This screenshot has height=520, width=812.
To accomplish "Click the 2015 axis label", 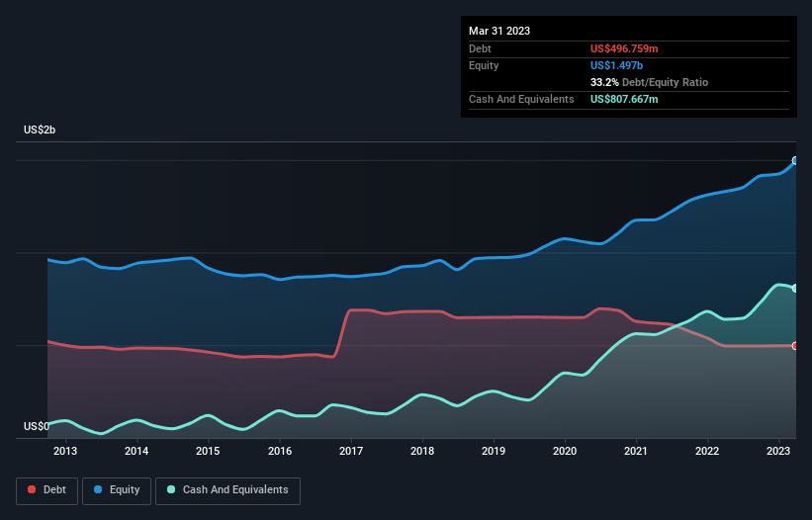I will point(208,451).
